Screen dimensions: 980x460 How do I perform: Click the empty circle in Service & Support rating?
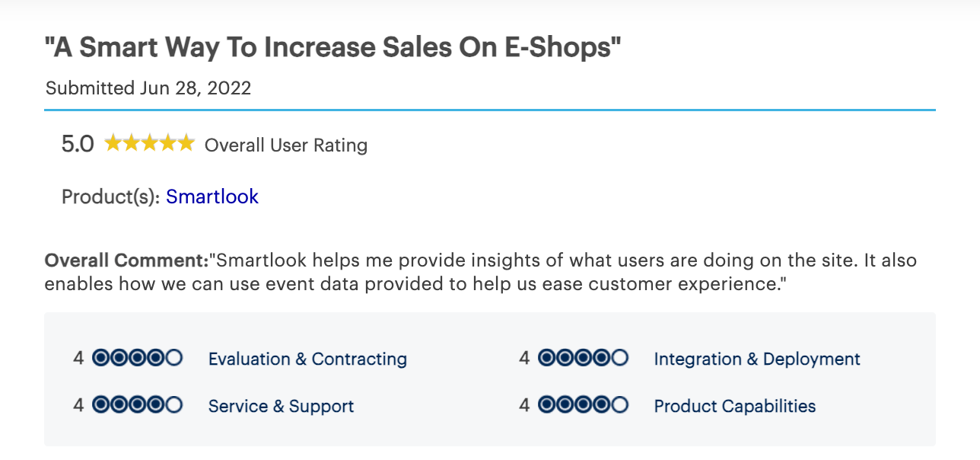coord(174,405)
